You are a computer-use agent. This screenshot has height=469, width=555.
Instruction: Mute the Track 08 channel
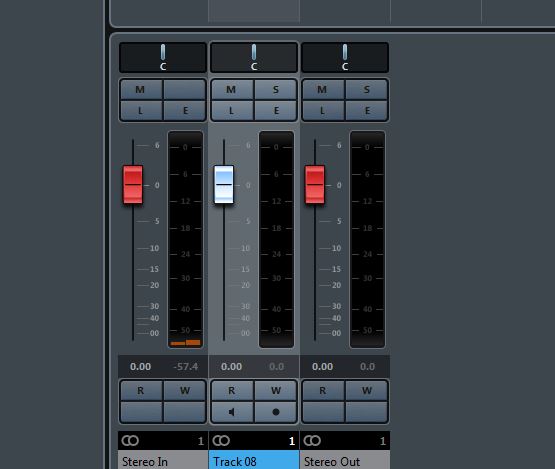tap(232, 90)
